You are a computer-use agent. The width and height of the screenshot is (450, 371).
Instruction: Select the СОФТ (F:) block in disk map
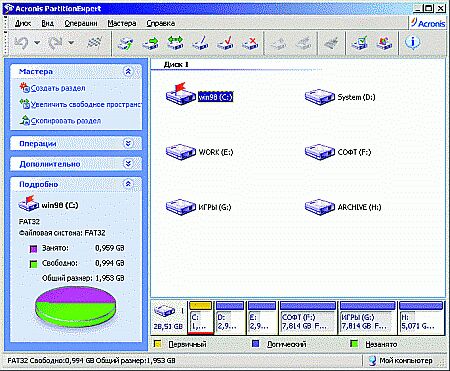(x=308, y=318)
